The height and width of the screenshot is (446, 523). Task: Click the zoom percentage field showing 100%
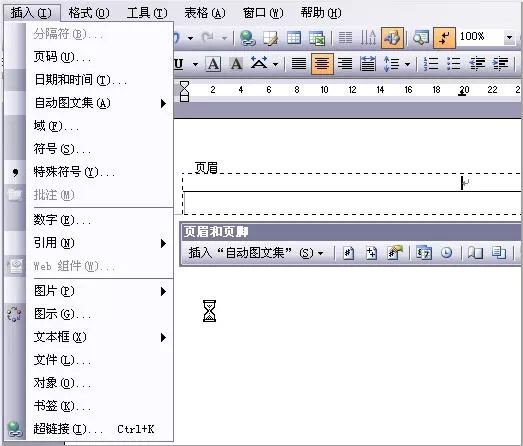tap(480, 37)
